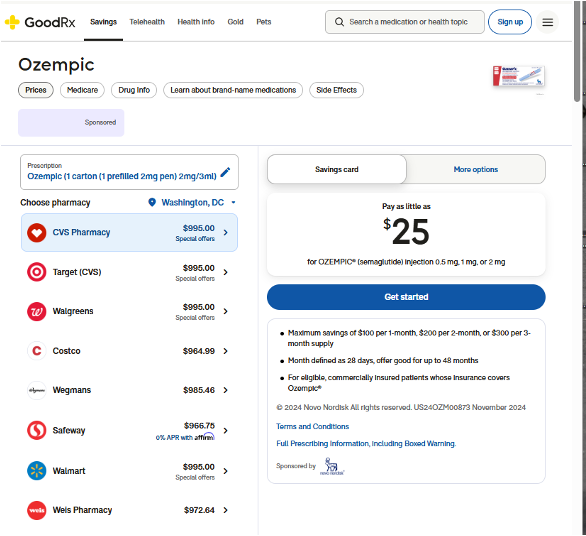This screenshot has height=536, width=586.
Task: Switch to the More options tab
Action: click(x=475, y=169)
